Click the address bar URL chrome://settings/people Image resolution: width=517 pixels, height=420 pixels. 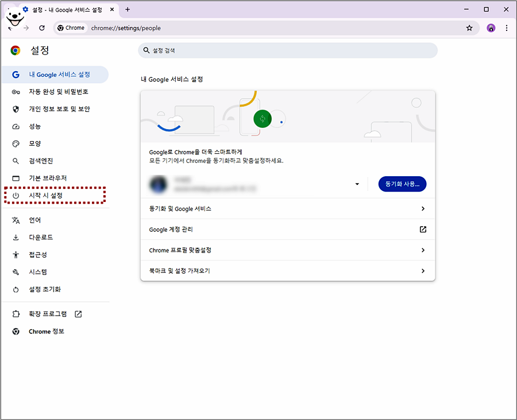tap(126, 28)
